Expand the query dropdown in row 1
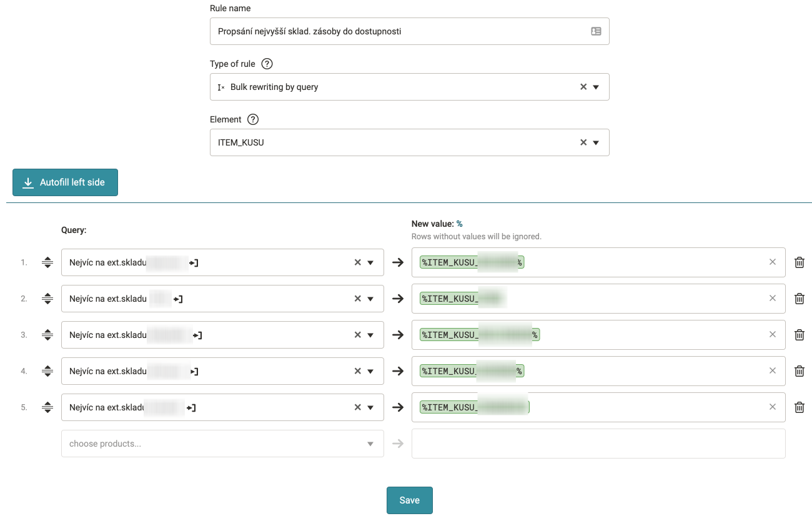The height and width of the screenshot is (521, 812). 370,262
